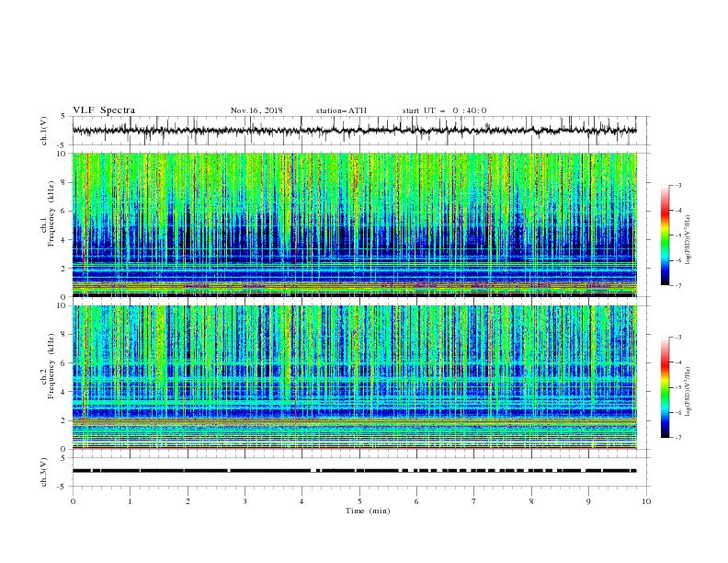Click the "1" tick on the time axis

click(x=130, y=501)
